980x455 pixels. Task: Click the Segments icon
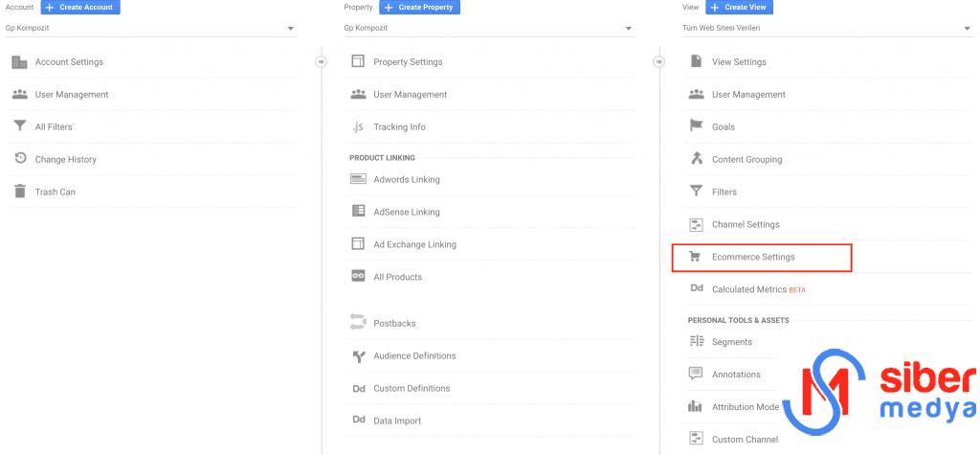(x=697, y=342)
